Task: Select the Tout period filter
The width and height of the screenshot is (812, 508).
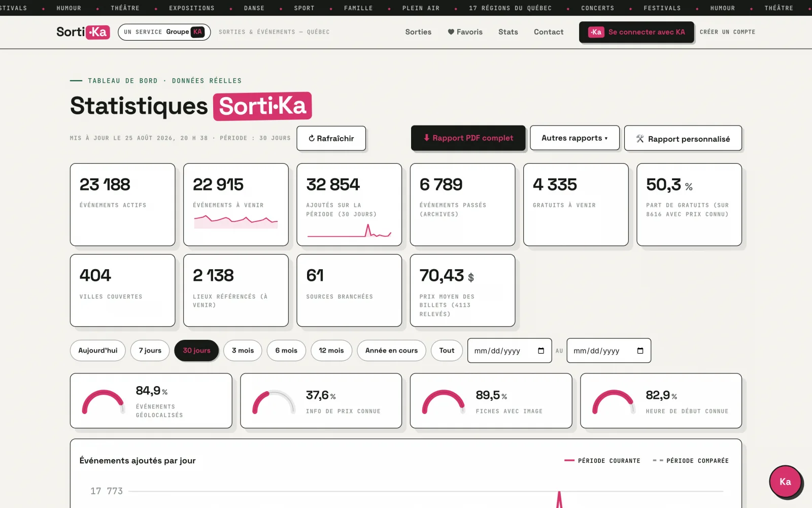Action: [x=447, y=351]
